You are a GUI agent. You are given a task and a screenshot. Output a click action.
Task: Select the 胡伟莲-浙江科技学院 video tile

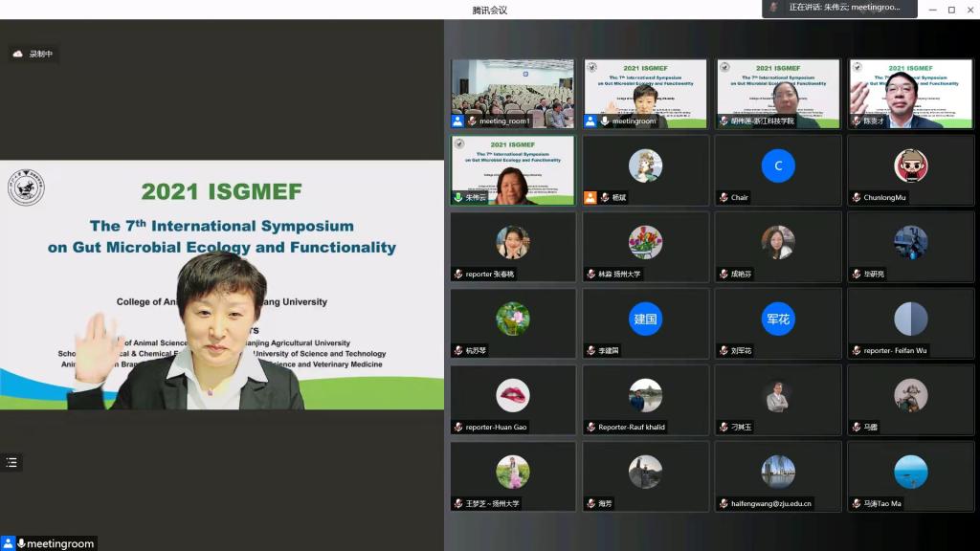coord(778,94)
